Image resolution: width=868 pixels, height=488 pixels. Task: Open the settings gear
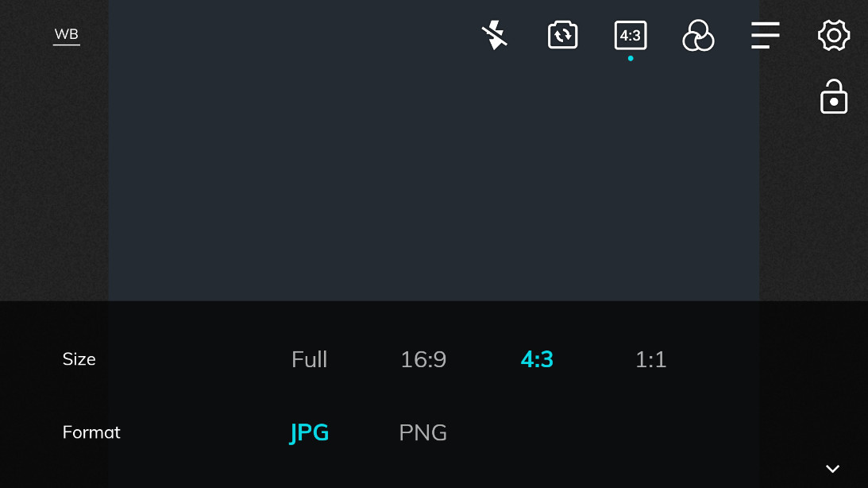[x=834, y=36]
